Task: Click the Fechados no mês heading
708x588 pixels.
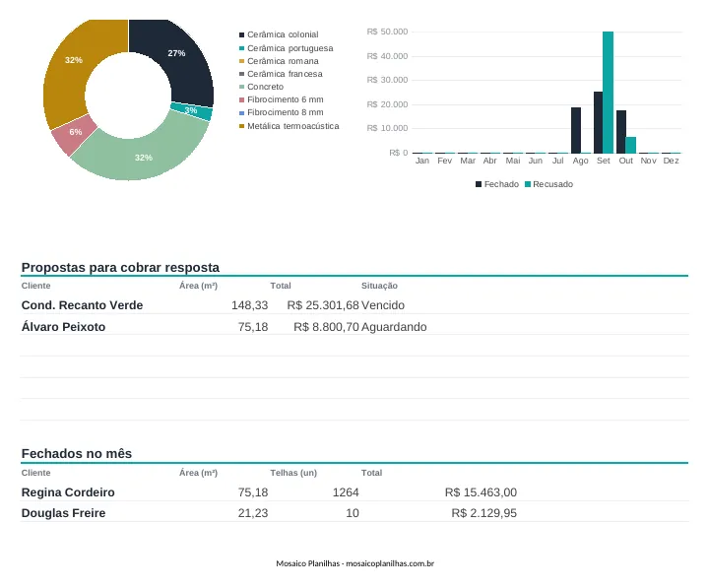Action: (77, 453)
